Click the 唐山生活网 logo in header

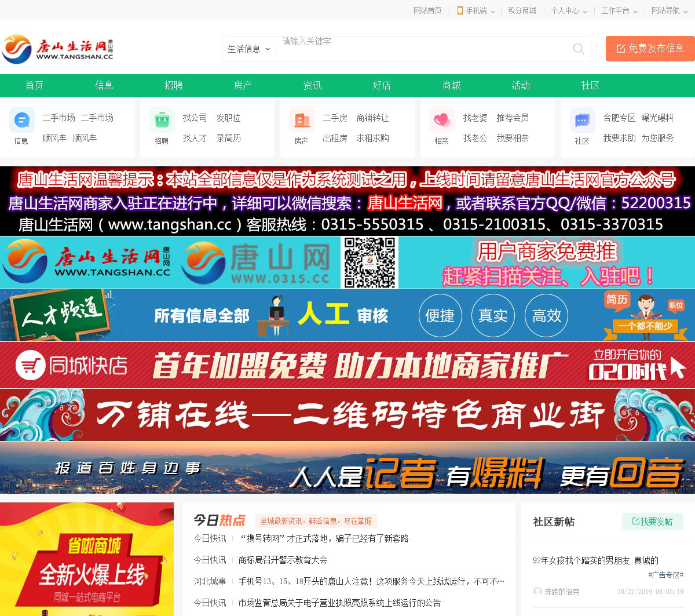pos(57,49)
